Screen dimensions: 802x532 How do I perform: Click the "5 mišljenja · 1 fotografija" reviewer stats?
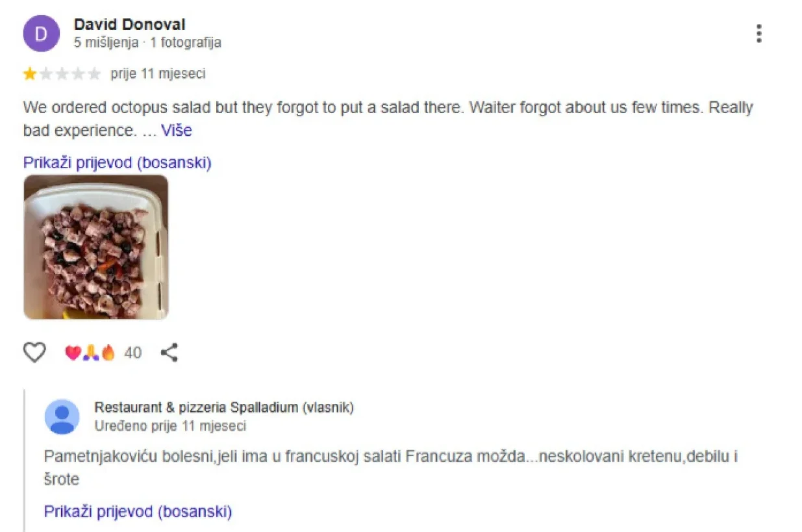147,43
